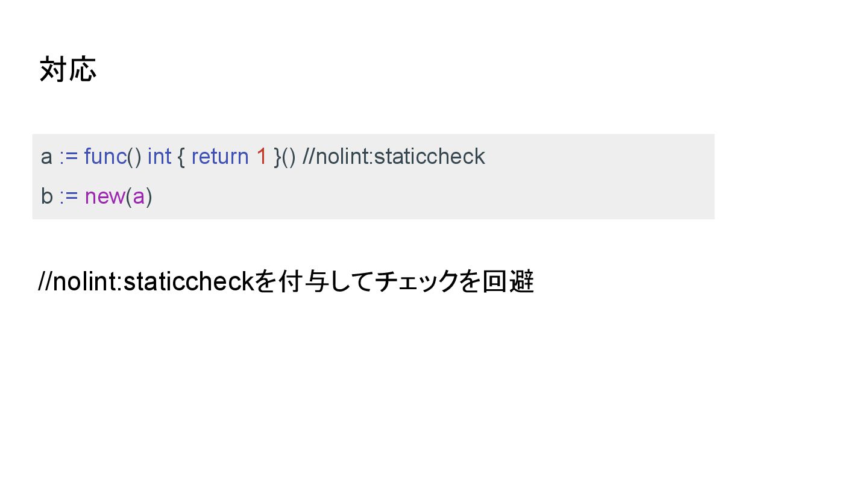This screenshot has height=488, width=868.
Task: Click //nolint:staticcheck in the bottom description sentence
Action: point(146,281)
